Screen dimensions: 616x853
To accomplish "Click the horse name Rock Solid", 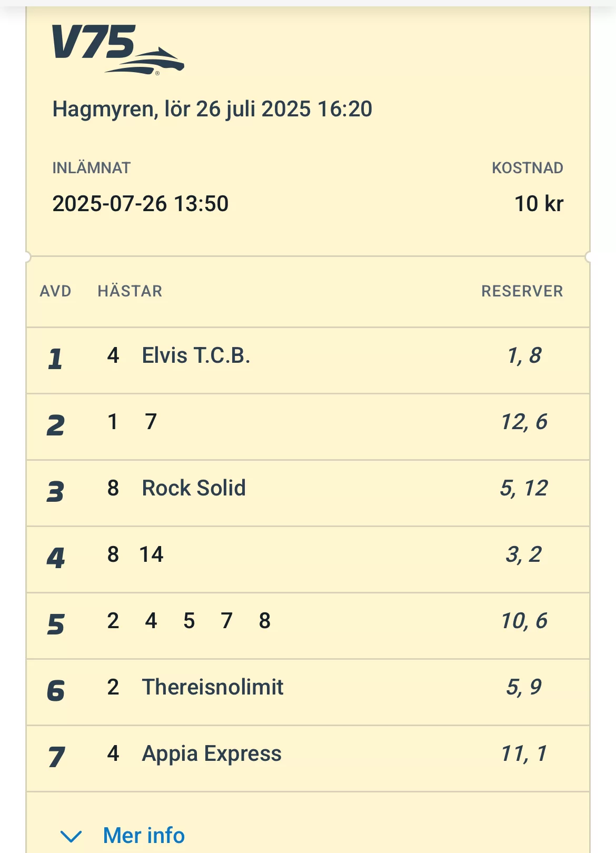I will click(x=194, y=489).
